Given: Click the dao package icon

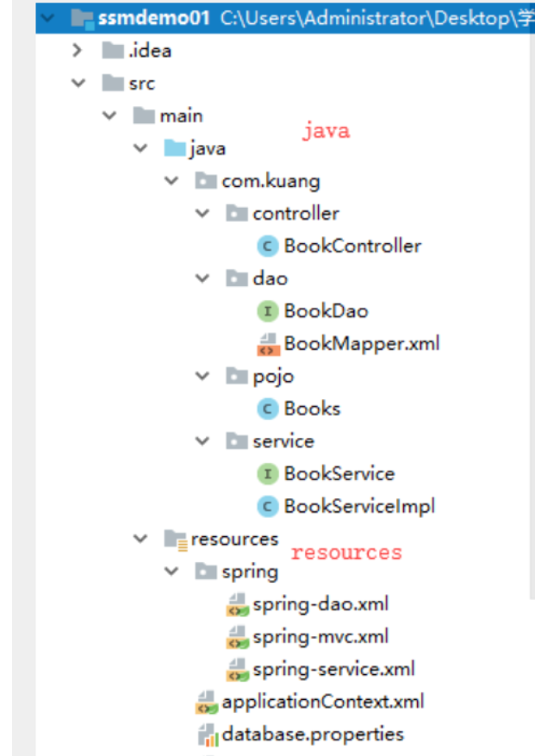Looking at the screenshot, I should point(237,278).
